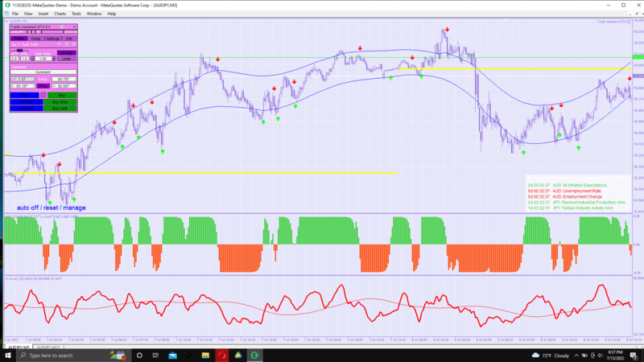Open the File menu
This screenshot has width=644, height=362.
coord(14,14)
